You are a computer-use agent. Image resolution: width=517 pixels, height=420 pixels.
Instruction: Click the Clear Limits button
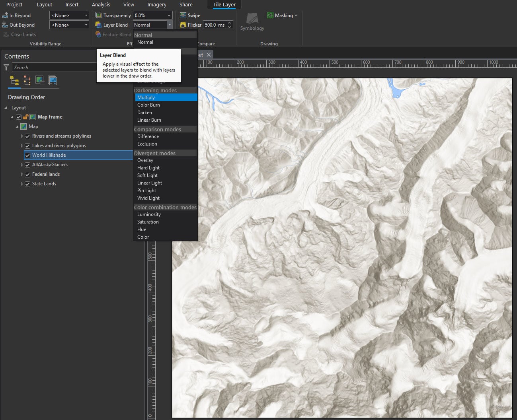click(22, 35)
